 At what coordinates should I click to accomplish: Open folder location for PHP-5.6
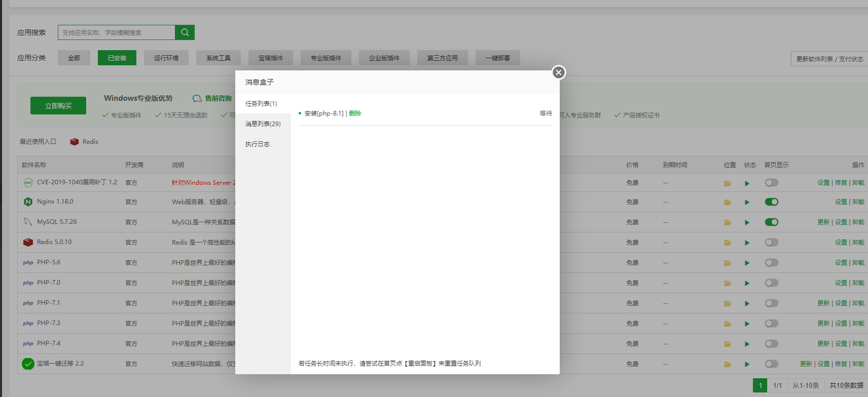tap(728, 263)
